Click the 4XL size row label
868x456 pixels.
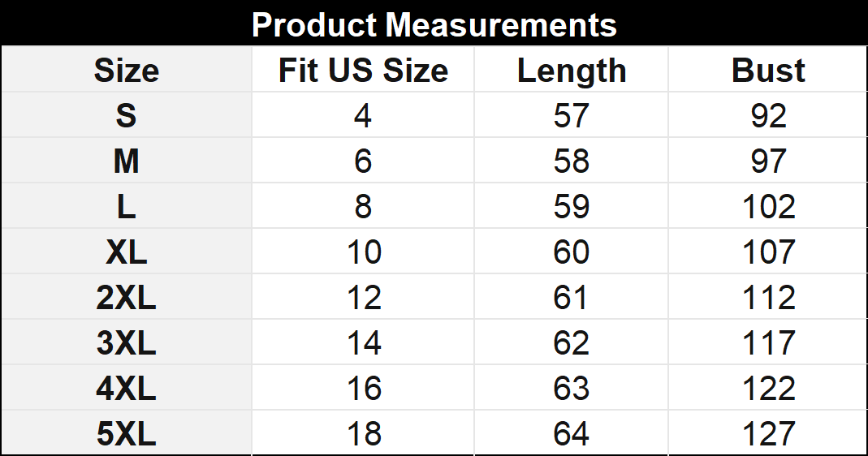[x=126, y=389]
